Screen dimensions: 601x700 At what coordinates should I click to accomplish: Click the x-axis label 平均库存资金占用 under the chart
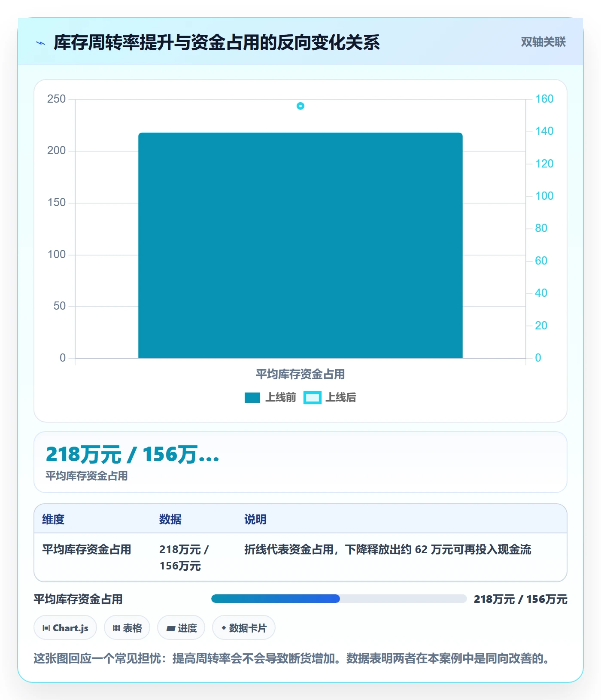tap(300, 374)
